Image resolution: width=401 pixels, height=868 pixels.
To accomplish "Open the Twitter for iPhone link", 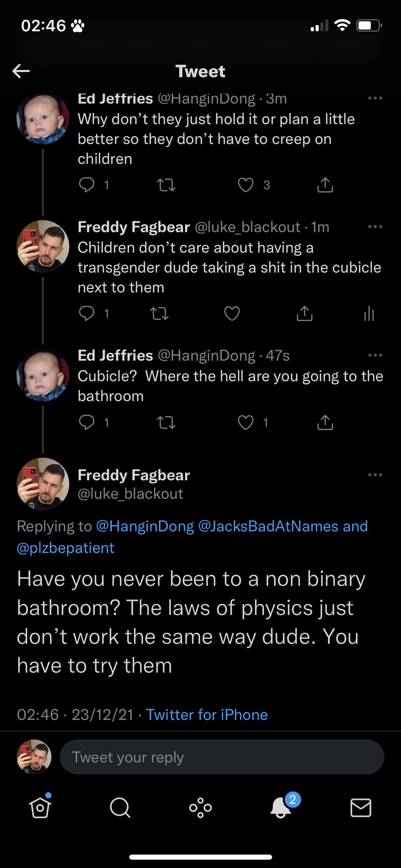I will pyautogui.click(x=207, y=715).
